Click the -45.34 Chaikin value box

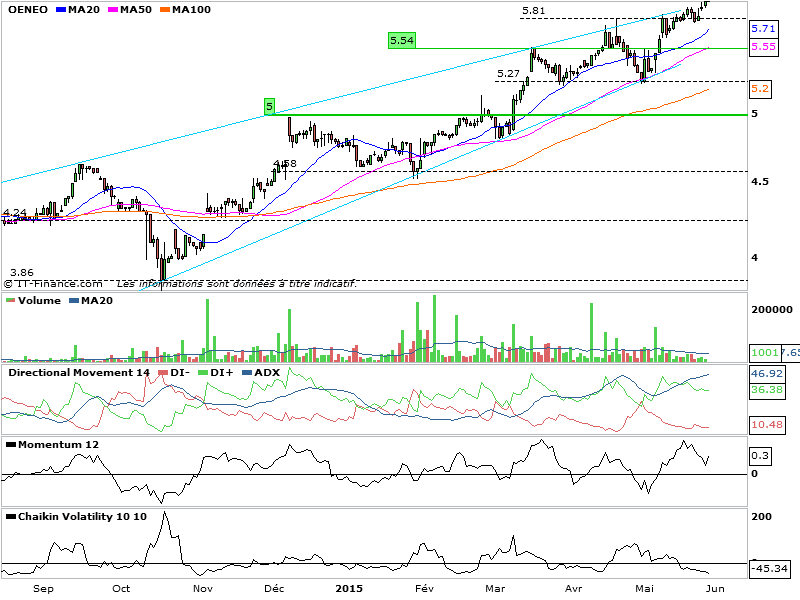(x=770, y=568)
